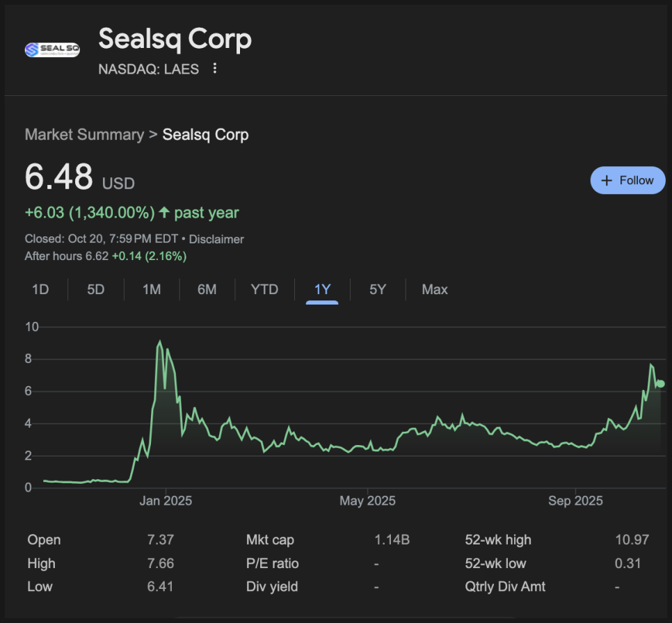
Task: Click the Sealsq Corp title heading
Action: click(x=175, y=39)
